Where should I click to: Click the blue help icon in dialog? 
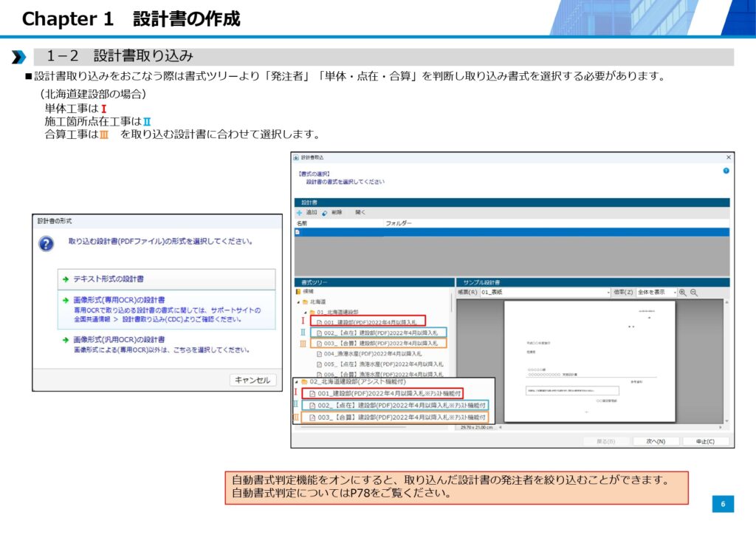(x=726, y=171)
